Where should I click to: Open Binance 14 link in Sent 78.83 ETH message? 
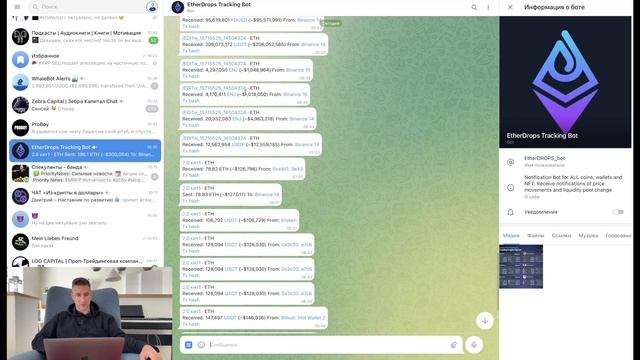point(267,195)
